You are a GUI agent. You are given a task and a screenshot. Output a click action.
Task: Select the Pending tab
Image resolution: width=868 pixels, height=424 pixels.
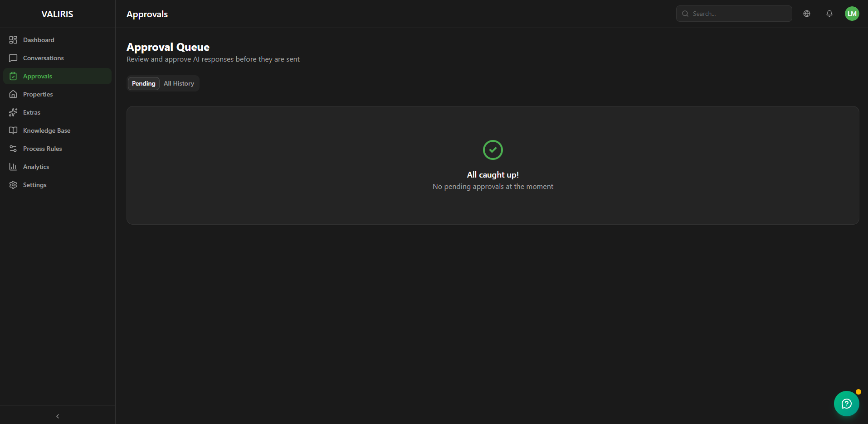(x=143, y=83)
